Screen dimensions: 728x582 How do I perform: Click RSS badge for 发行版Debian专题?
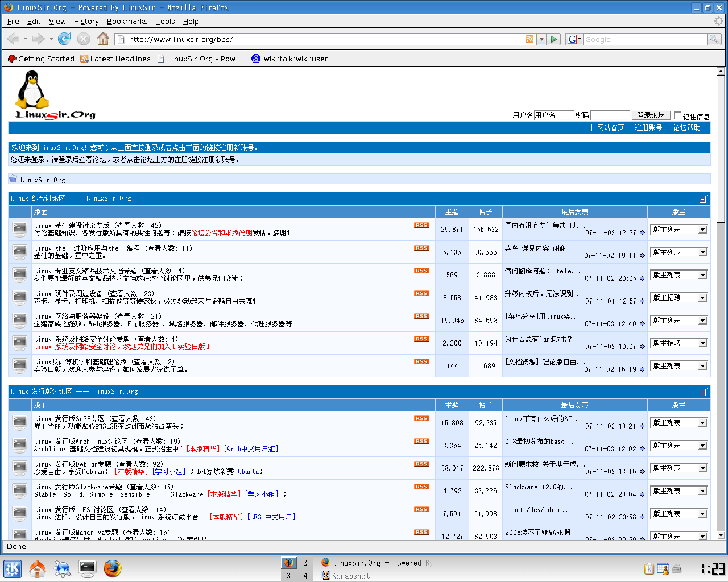(x=421, y=464)
